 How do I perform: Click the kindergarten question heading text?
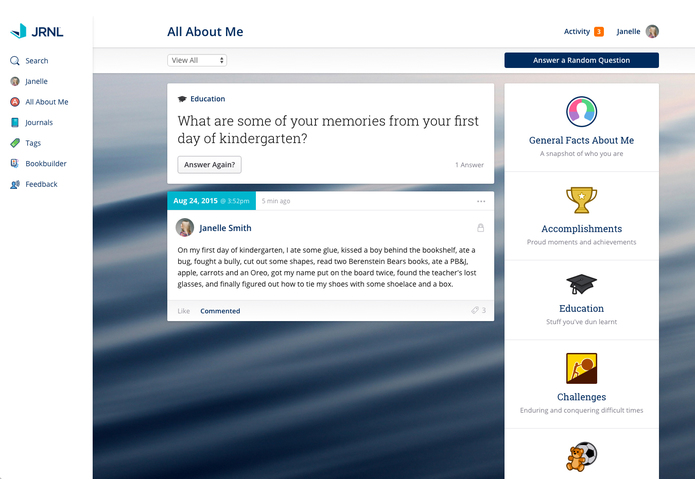(x=328, y=129)
